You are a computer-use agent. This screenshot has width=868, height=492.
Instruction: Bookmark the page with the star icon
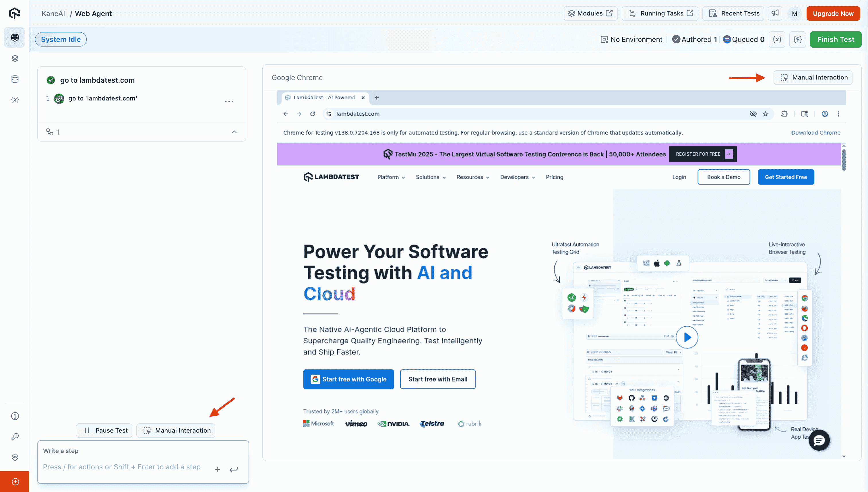point(765,114)
